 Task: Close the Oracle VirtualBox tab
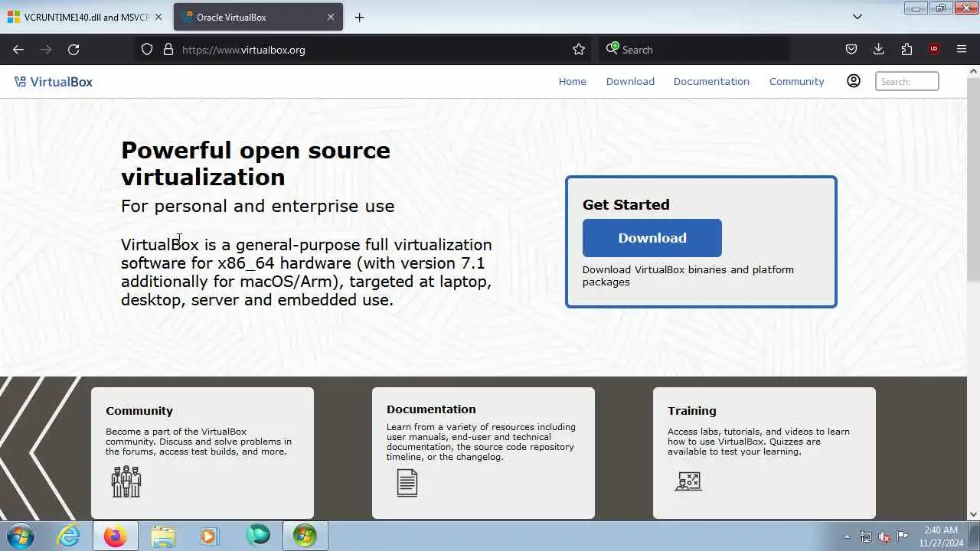331,17
